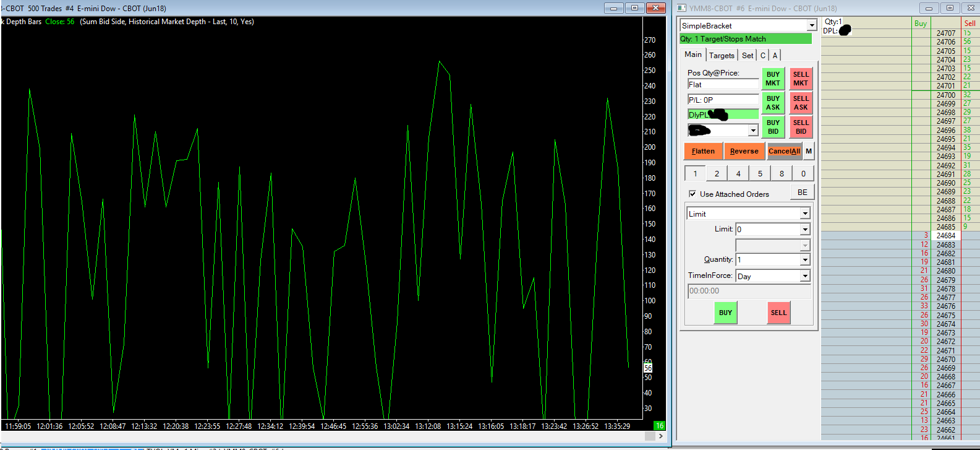Image resolution: width=980 pixels, height=450 pixels.
Task: Expand the Limit order type dropdown
Action: point(804,214)
